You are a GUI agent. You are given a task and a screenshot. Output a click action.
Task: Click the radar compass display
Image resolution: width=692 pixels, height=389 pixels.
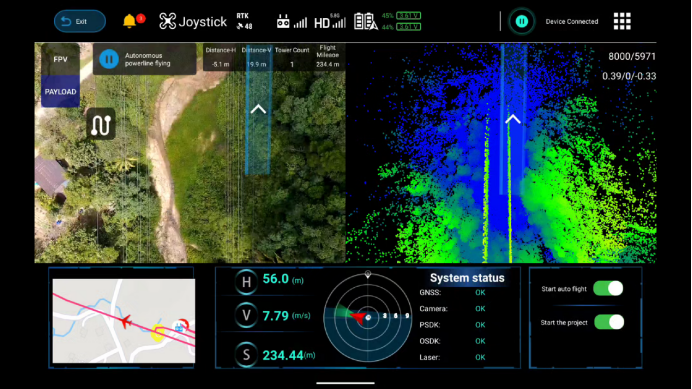pyautogui.click(x=368, y=317)
